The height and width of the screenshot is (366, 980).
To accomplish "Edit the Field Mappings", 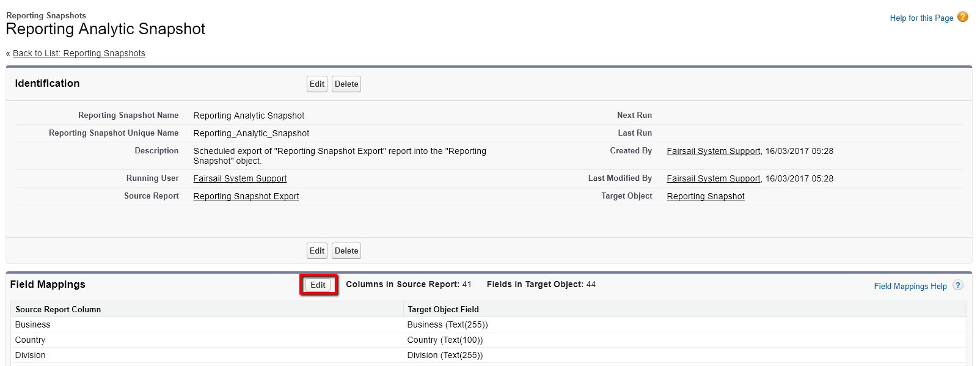I will point(318,285).
